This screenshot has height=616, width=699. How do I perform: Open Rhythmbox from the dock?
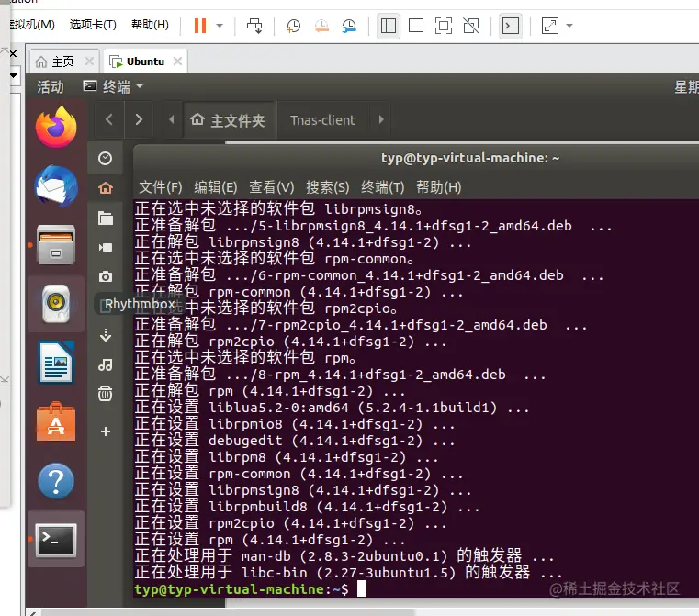click(x=56, y=304)
